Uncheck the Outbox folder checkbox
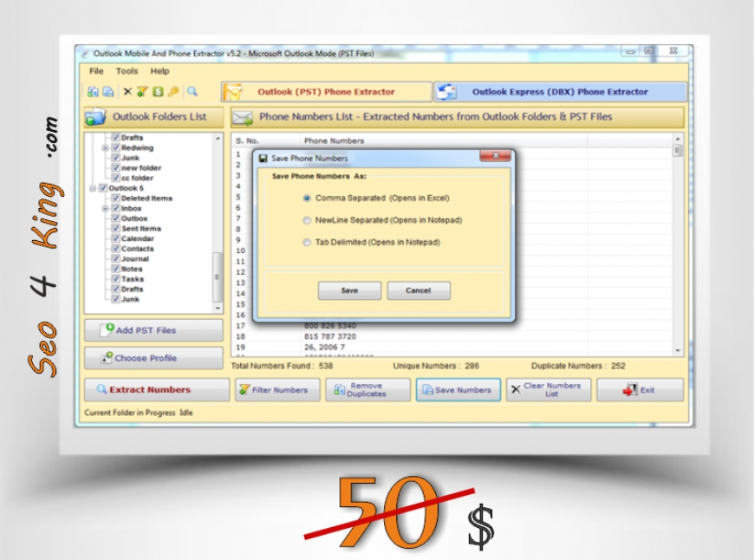Screen dimensions: 754x560 coord(115,218)
